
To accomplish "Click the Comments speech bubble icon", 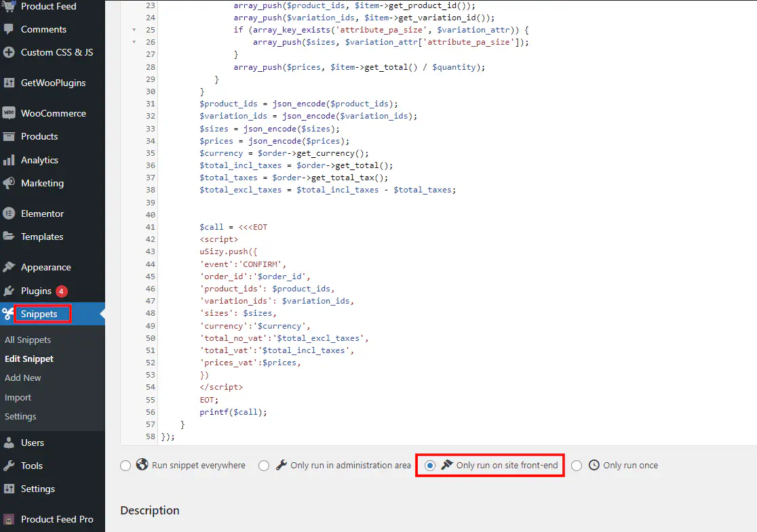I will point(9,29).
